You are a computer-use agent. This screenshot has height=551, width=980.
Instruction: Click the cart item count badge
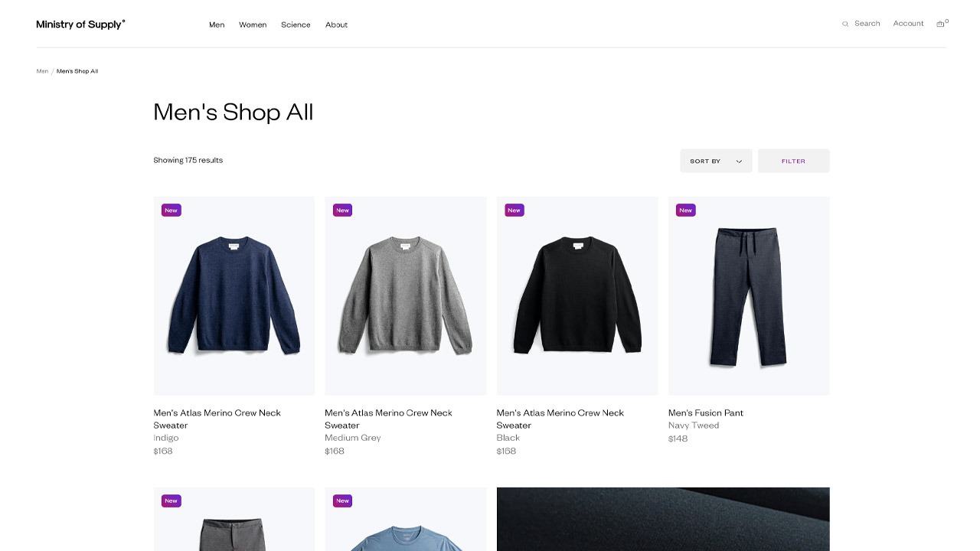point(946,20)
